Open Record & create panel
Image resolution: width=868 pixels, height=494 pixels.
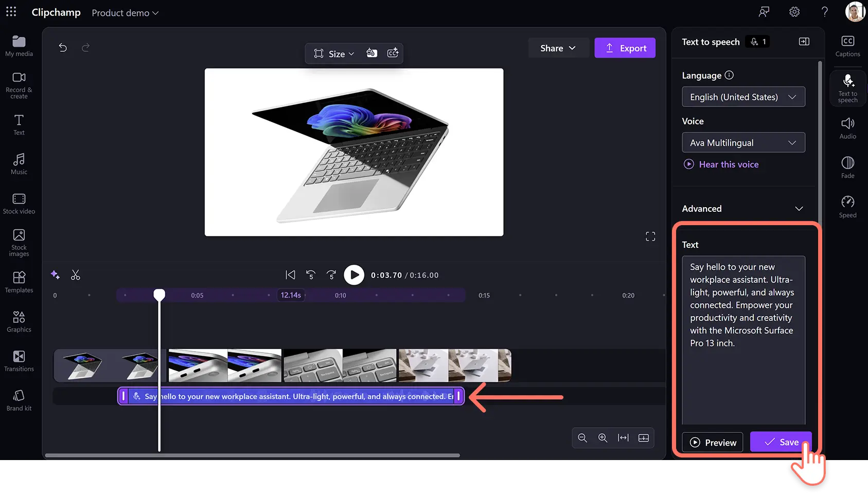[x=19, y=85]
